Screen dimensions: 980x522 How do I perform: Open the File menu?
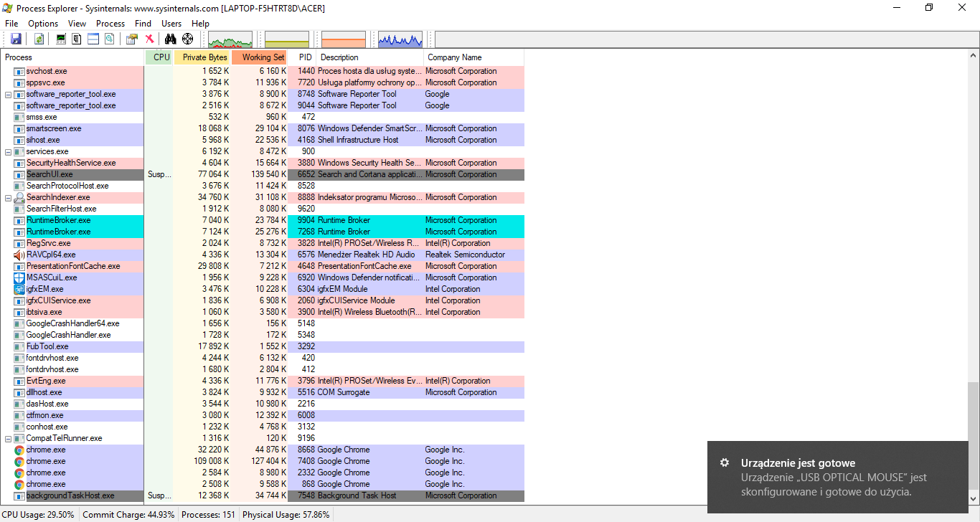click(x=11, y=24)
